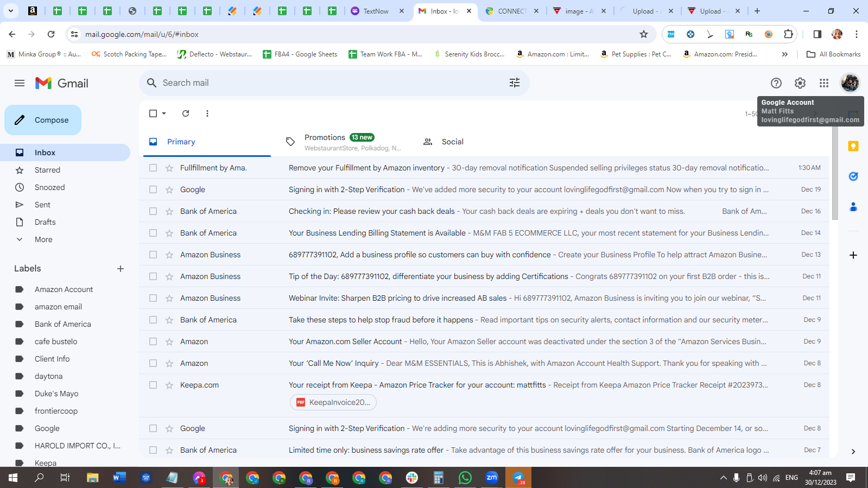
Task: Click the Gmail logo
Action: click(62, 83)
